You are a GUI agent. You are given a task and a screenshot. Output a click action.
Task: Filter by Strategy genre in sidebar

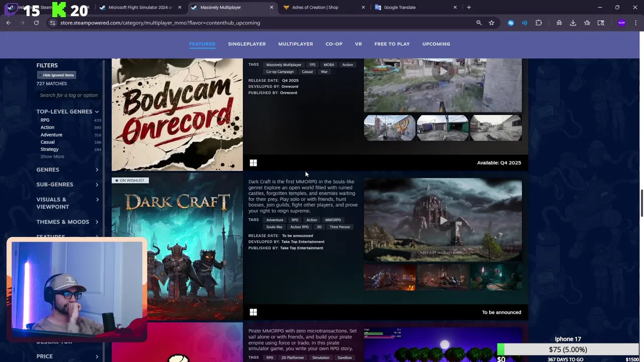[49, 149]
